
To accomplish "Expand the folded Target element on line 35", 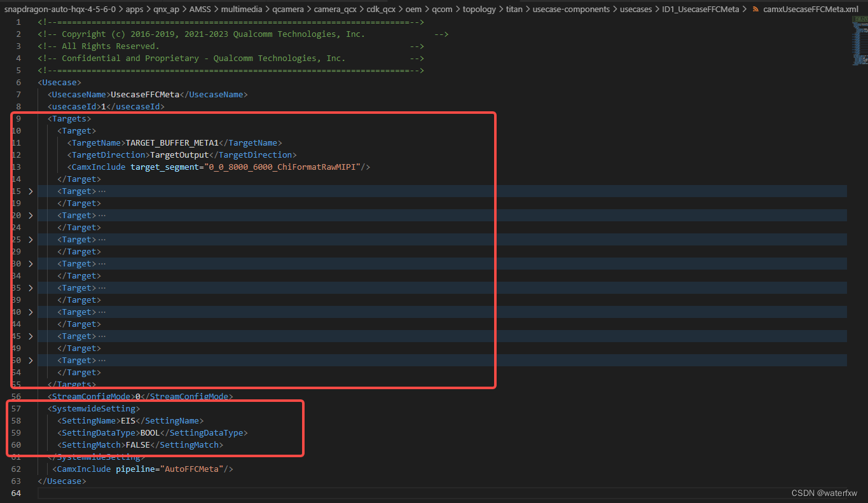I will [x=31, y=287].
